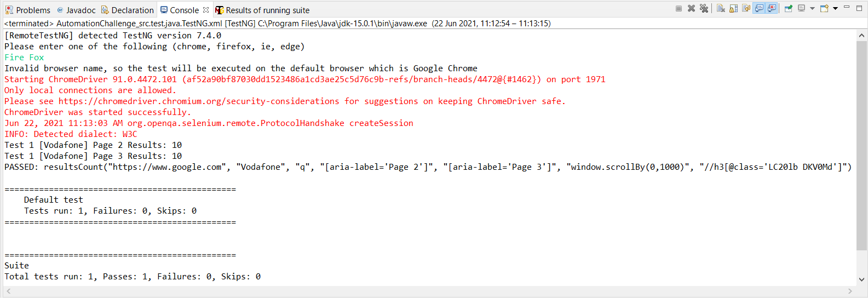Click the vertical scrollbar thumb
Screen dimensions: 868x298
pyautogui.click(x=861, y=145)
